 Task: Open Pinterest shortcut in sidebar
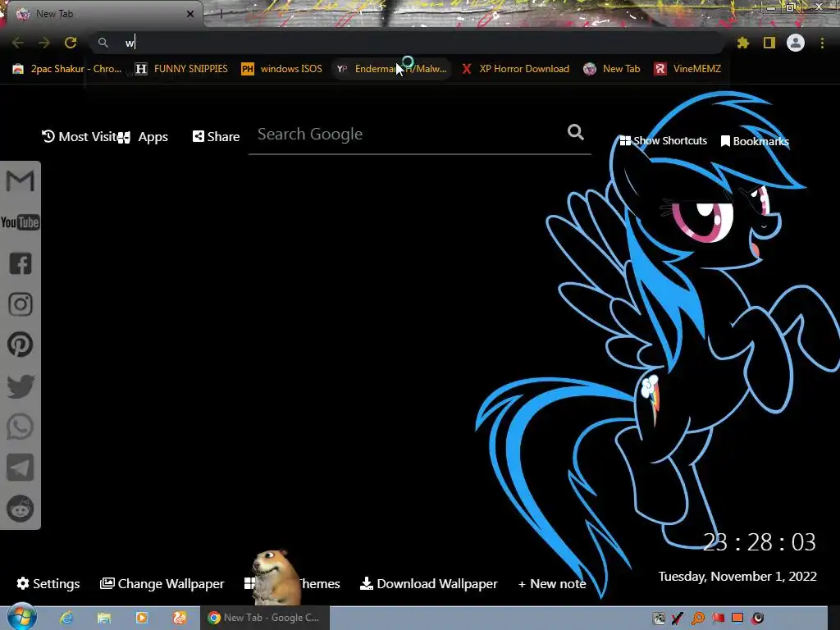click(x=21, y=345)
